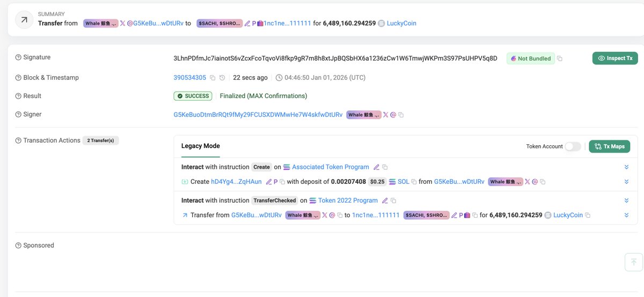
Task: Open the X profile icon in Summary row
Action: click(122, 24)
